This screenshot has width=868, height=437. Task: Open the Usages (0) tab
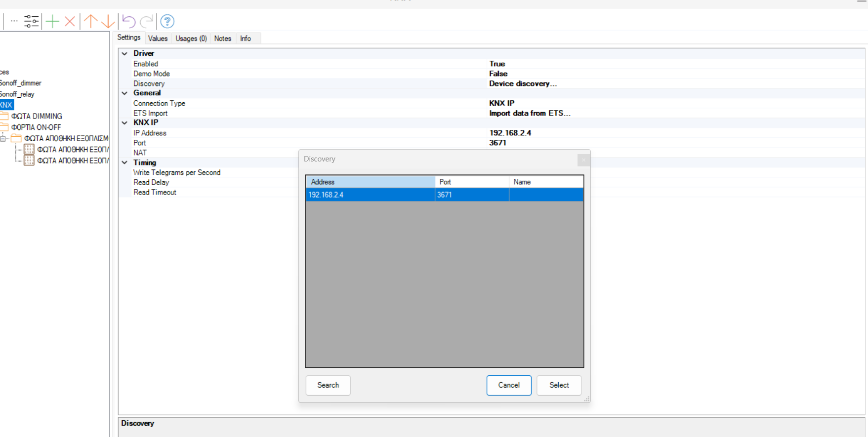(191, 39)
